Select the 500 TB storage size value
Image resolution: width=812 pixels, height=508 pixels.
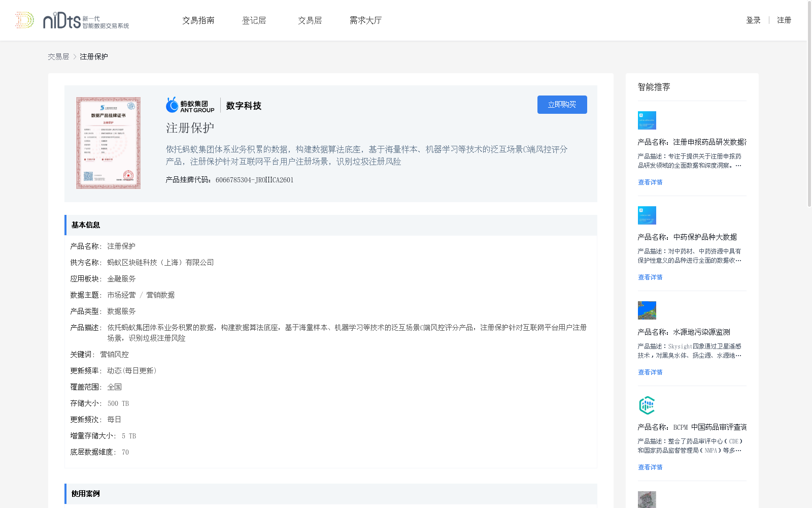118,403
